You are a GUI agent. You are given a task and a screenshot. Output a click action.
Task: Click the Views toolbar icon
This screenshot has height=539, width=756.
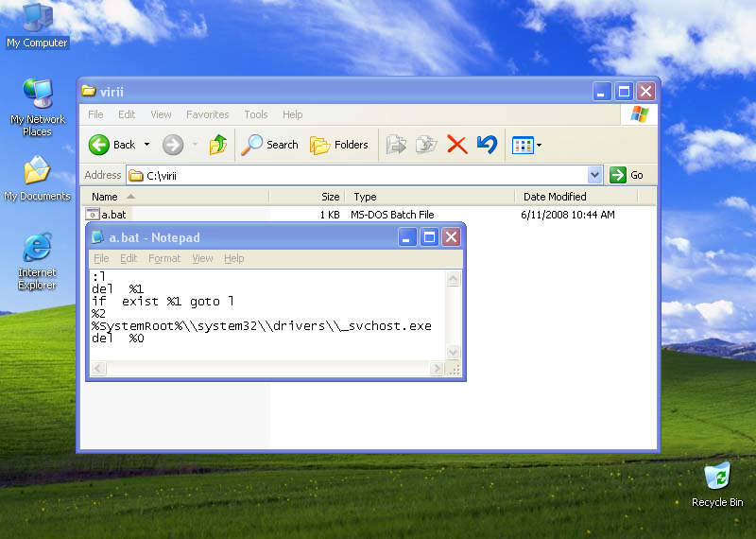coord(523,145)
